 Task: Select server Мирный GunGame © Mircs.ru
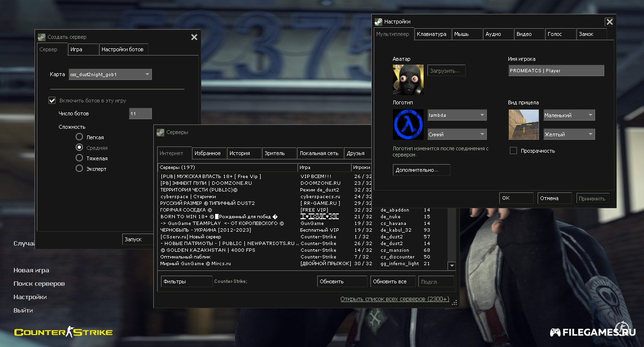pyautogui.click(x=302, y=263)
